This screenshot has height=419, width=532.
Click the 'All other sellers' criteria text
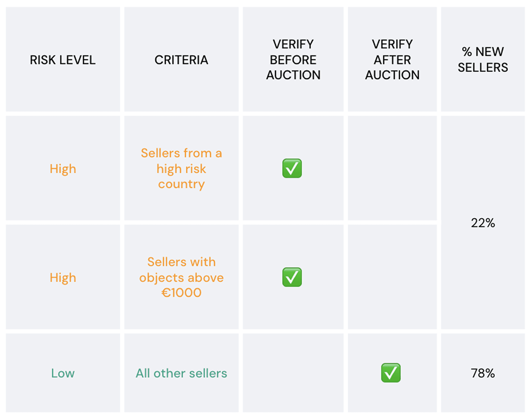coord(181,373)
